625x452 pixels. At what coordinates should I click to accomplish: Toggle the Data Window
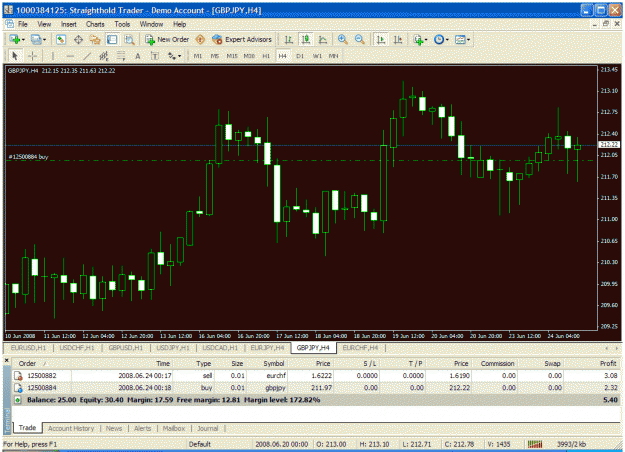point(78,39)
